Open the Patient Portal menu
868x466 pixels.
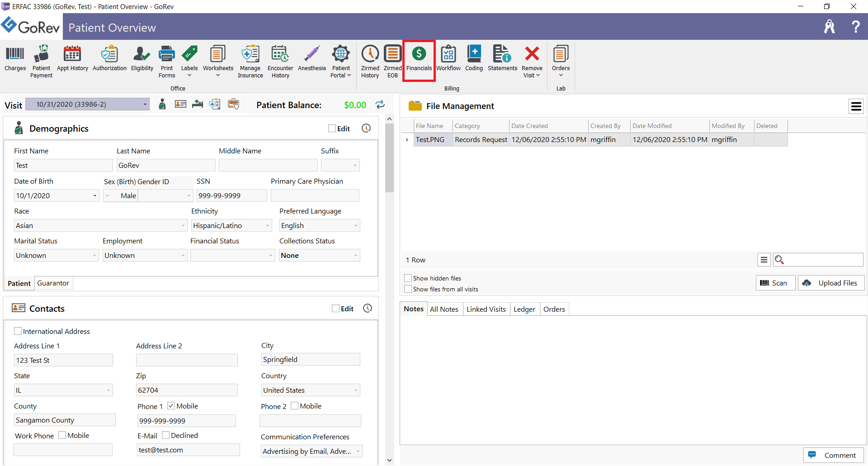point(340,62)
